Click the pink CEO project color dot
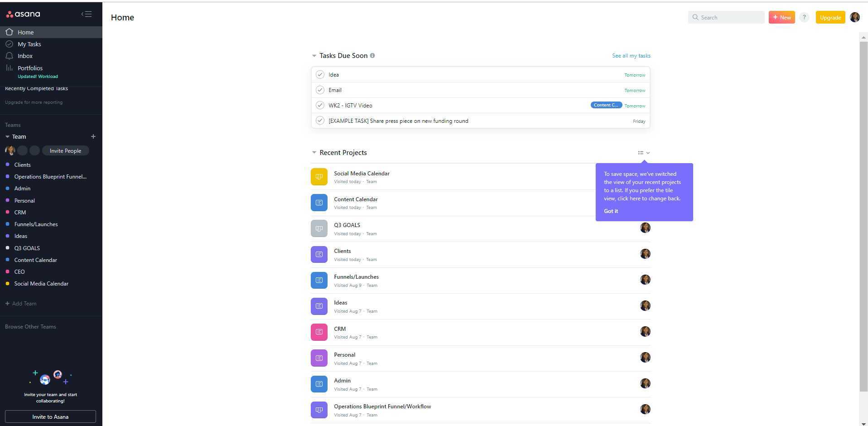The image size is (868, 426). pyautogui.click(x=7, y=272)
